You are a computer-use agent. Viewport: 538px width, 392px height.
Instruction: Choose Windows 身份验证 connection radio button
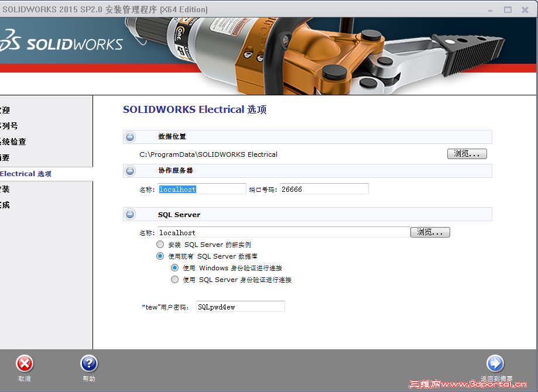(174, 268)
